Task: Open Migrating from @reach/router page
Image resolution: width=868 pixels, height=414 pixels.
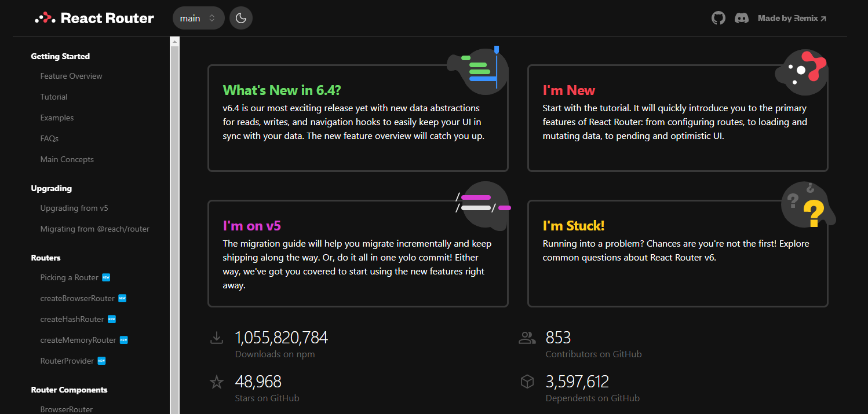Action: [94, 229]
